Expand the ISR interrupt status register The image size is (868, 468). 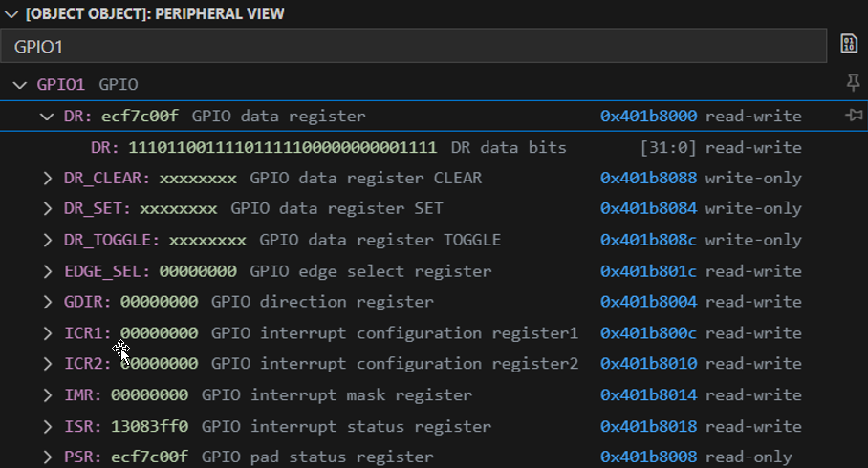coord(48,426)
